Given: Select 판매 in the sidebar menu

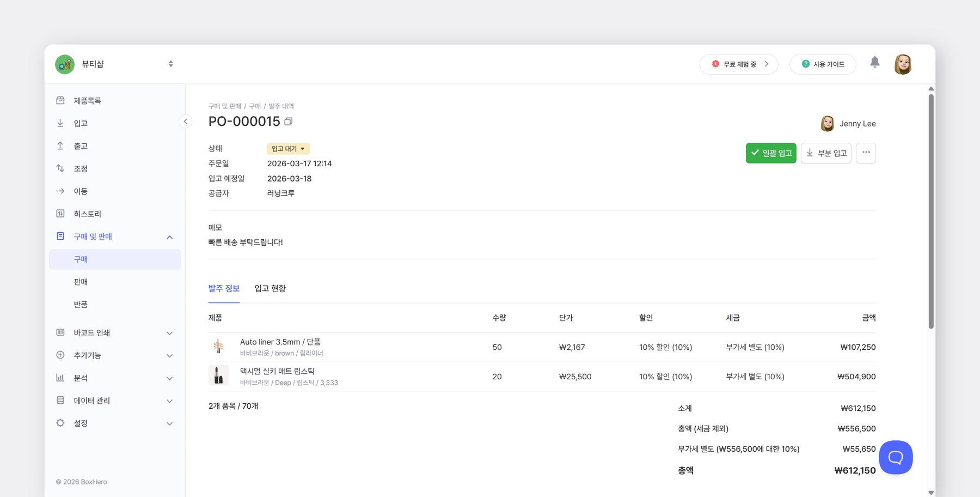Looking at the screenshot, I should (x=81, y=281).
